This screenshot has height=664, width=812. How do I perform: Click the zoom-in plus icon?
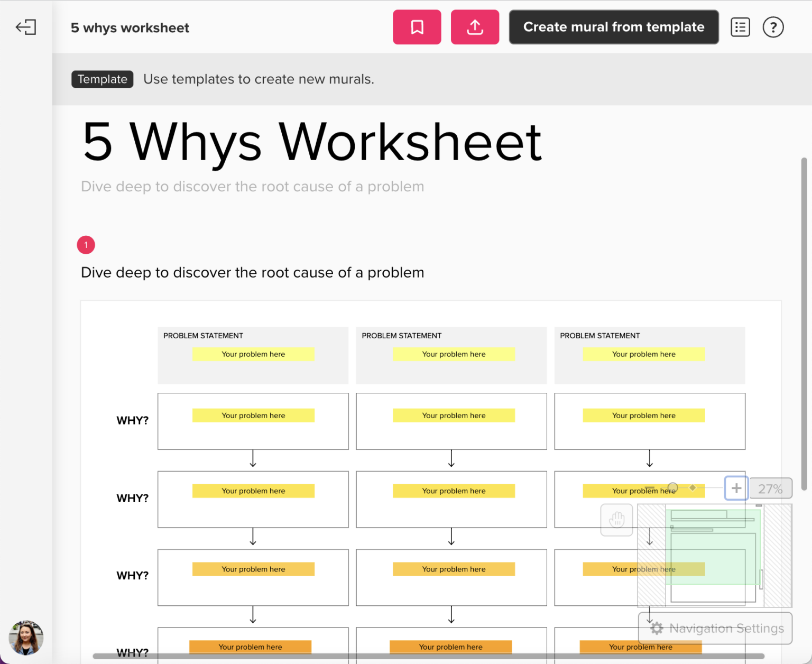[736, 488]
